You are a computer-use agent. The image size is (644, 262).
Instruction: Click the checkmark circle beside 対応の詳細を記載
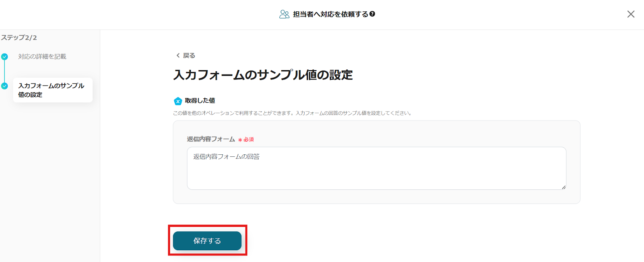coord(4,57)
